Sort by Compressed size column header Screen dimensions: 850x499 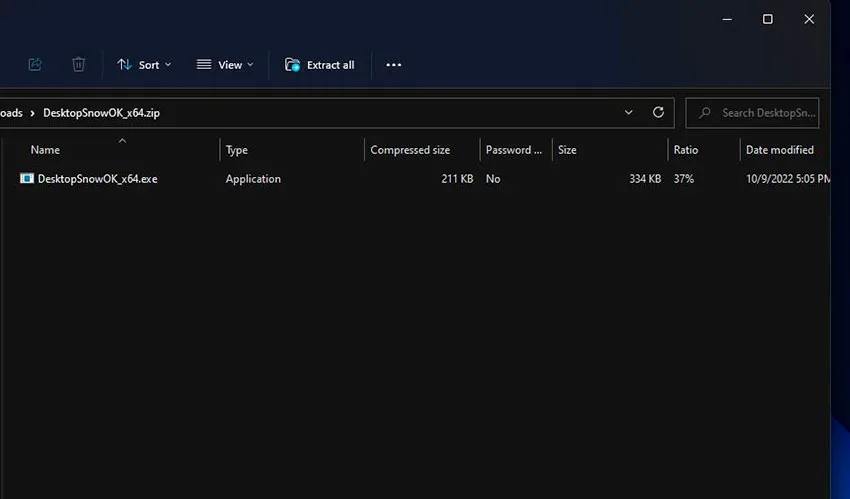coord(410,150)
